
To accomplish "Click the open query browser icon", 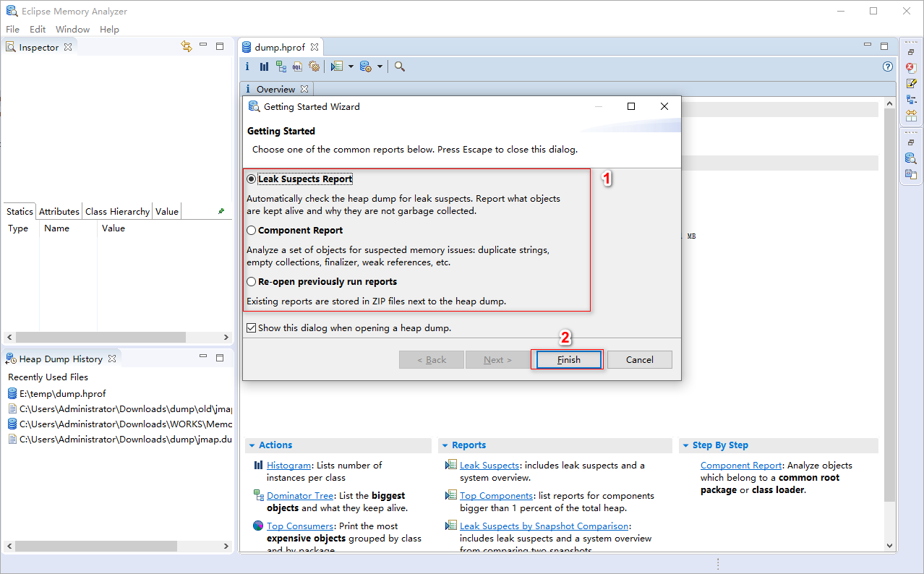I will [366, 67].
